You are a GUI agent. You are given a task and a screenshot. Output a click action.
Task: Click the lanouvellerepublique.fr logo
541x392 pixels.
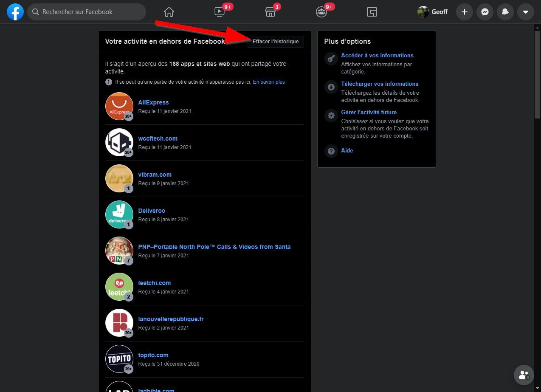[119, 323]
